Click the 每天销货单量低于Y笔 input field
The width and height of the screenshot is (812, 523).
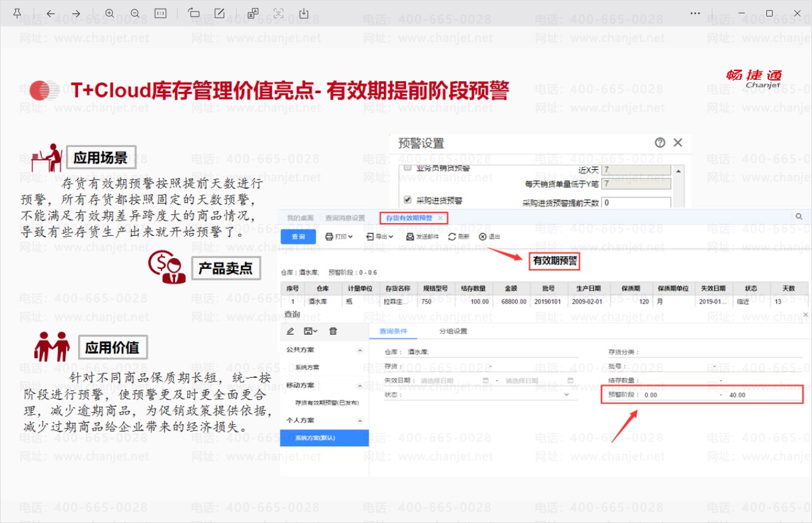coord(636,184)
